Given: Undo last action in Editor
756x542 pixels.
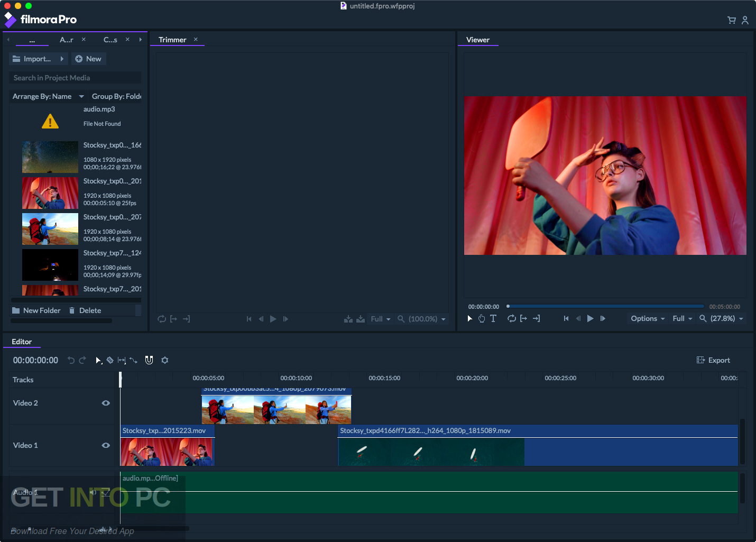Looking at the screenshot, I should tap(71, 360).
